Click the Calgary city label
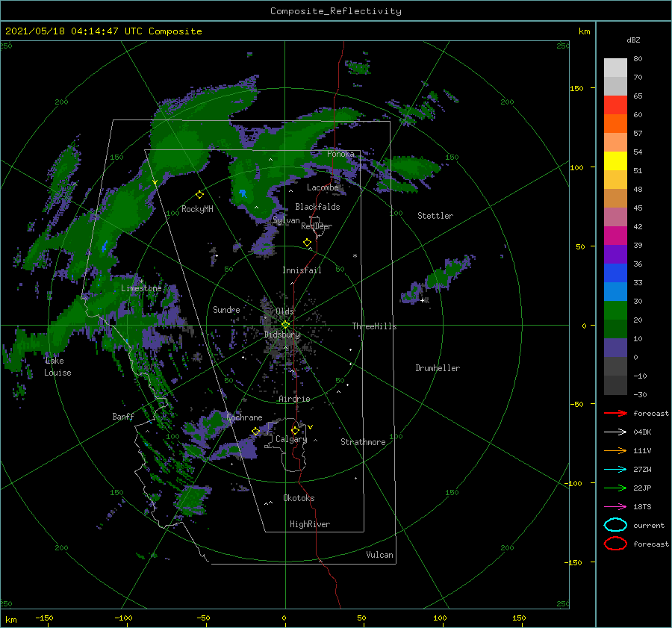The image size is (672, 628). pos(291,439)
